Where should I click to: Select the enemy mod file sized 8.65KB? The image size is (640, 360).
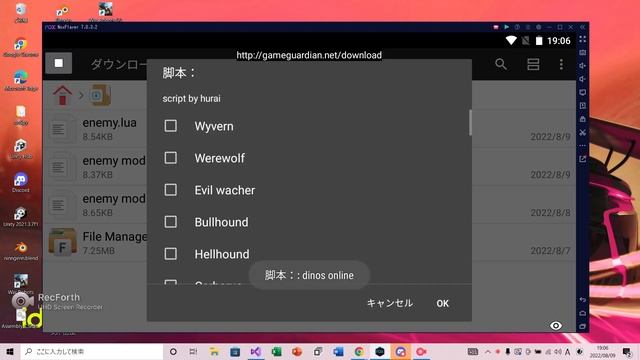pos(309,204)
